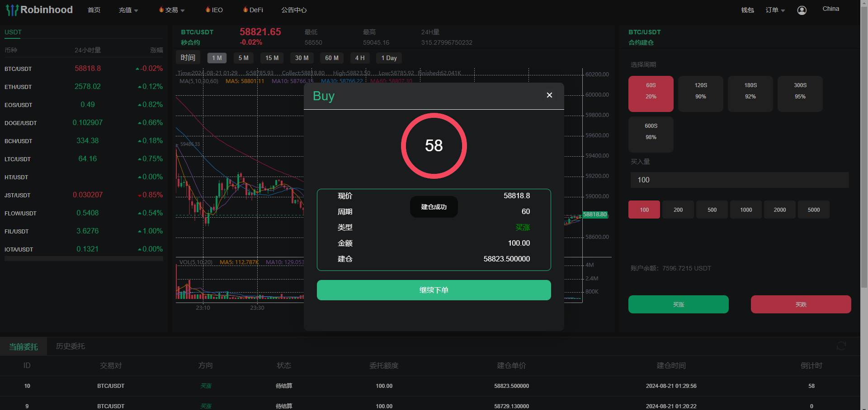Select BCH/USDT in the coin list
Image resolution: width=868 pixels, height=410 pixels.
click(x=84, y=141)
